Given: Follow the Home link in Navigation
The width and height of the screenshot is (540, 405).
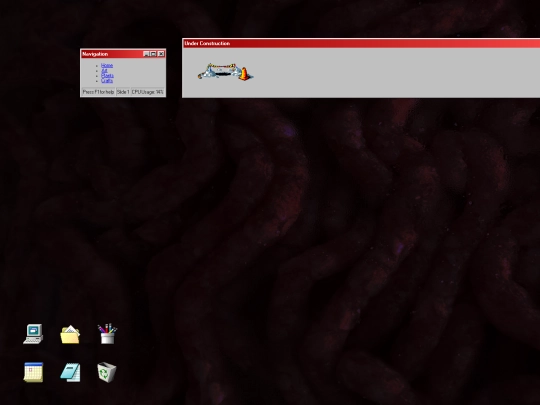Looking at the screenshot, I should click(107, 65).
